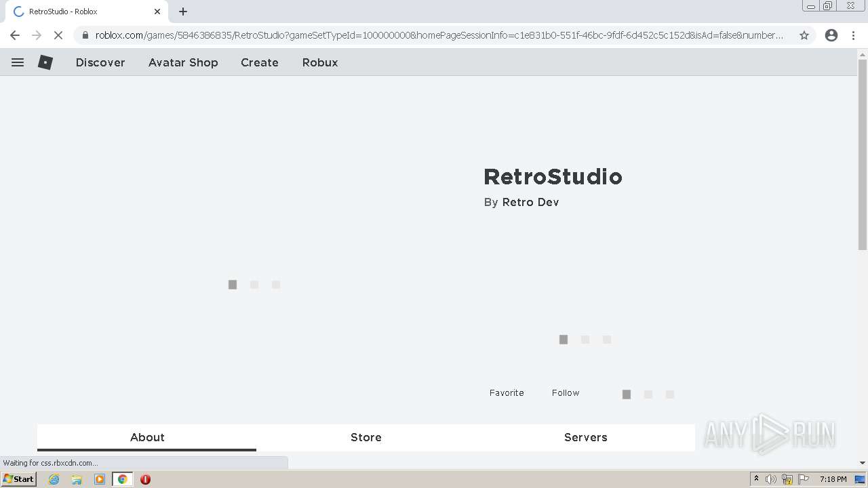Show hidden system tray icons

(756, 479)
